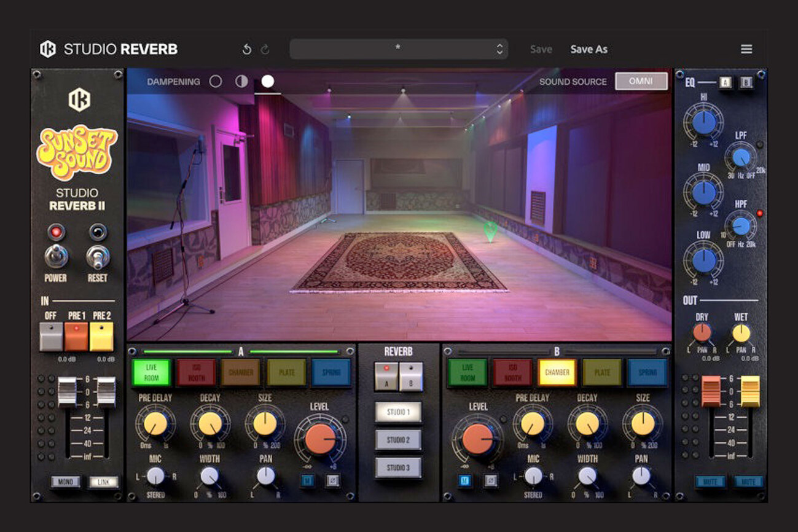
Task: Click the yellow wet output fader
Action: (x=750, y=392)
